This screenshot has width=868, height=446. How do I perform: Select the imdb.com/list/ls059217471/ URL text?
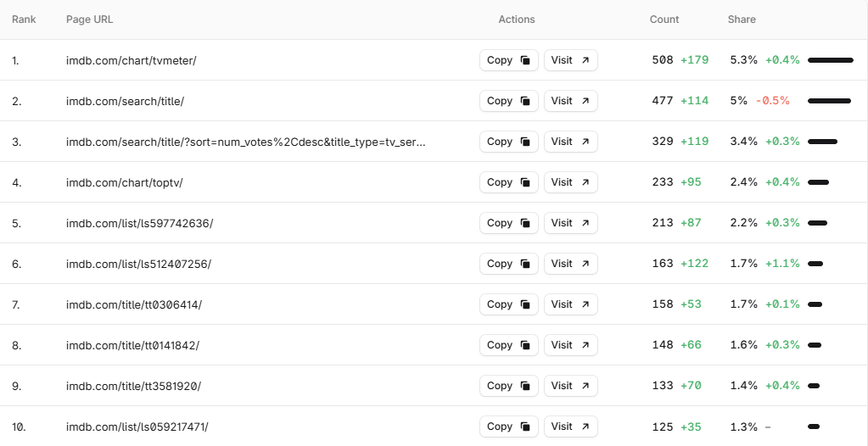pyautogui.click(x=137, y=426)
